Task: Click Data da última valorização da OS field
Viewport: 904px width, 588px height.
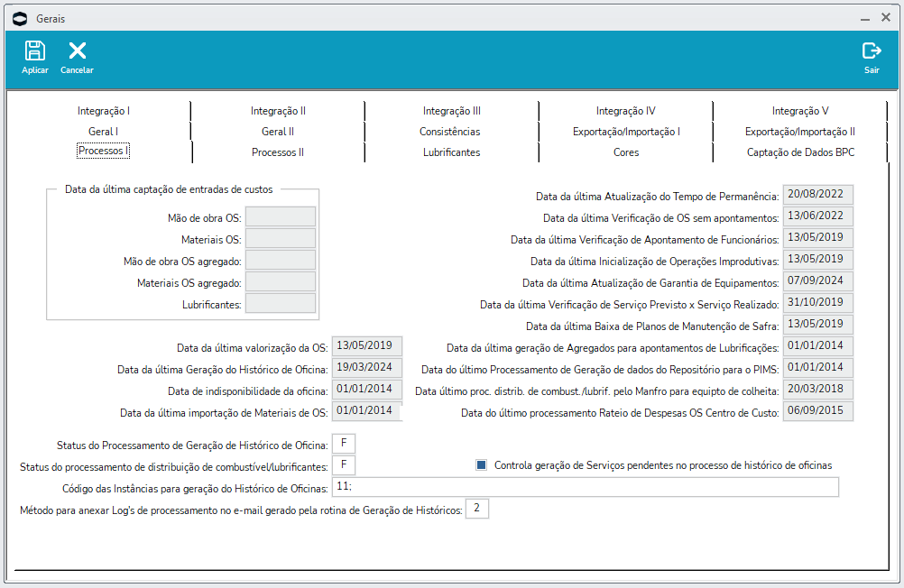Action: click(x=367, y=346)
